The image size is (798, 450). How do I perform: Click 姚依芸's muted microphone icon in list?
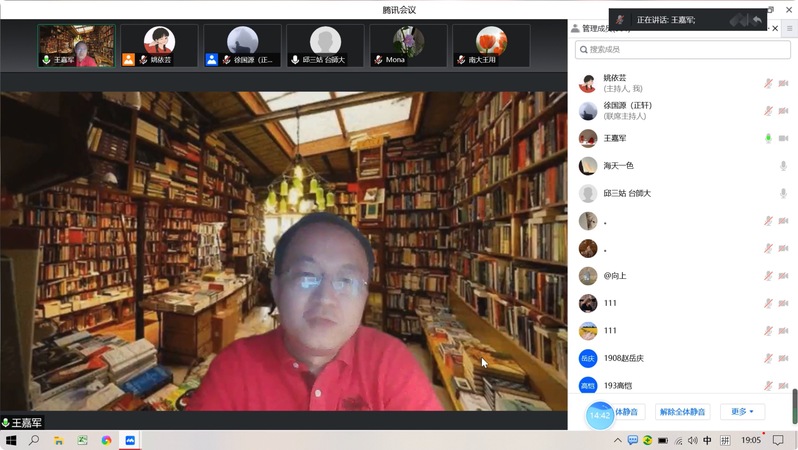[x=768, y=83]
